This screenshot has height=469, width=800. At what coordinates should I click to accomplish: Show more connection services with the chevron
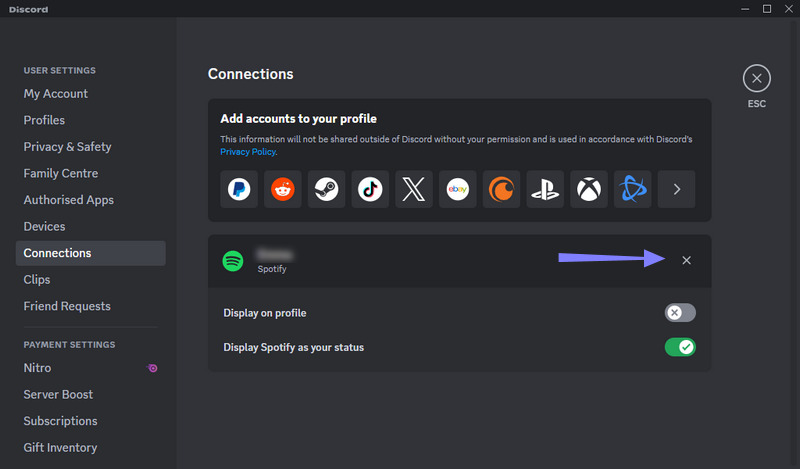click(x=677, y=189)
